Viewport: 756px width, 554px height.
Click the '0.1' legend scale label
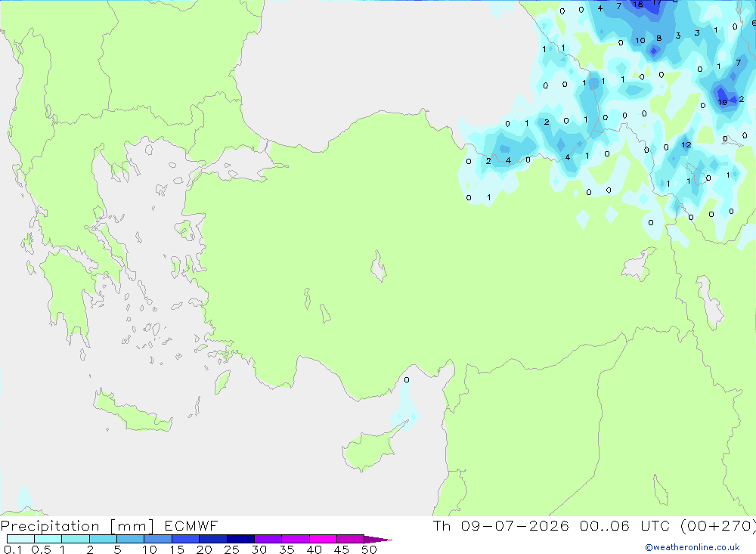13,549
